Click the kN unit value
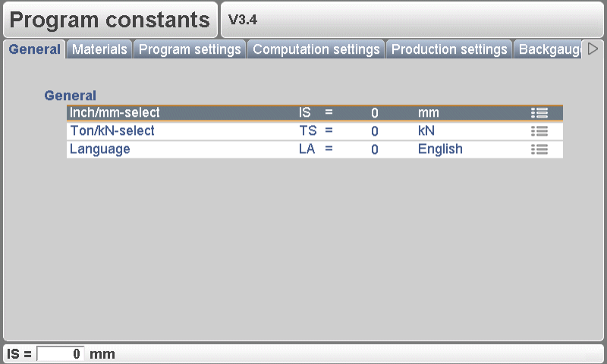607x364 pixels. pos(426,131)
